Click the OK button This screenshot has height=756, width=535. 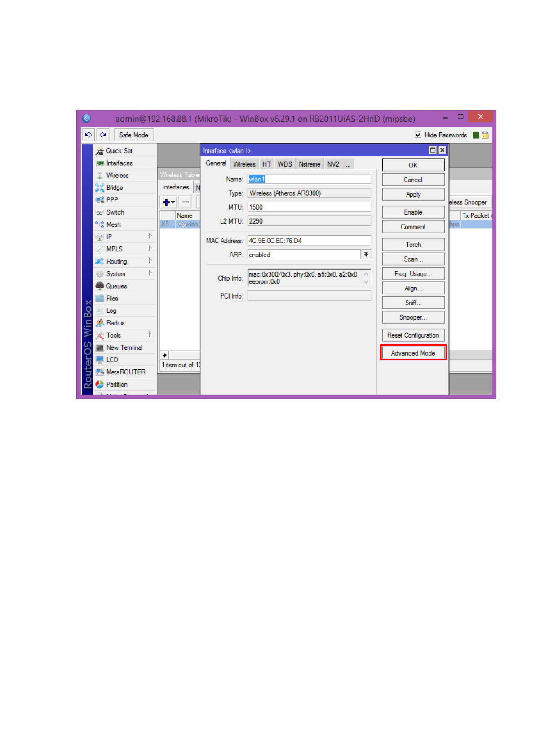click(x=413, y=165)
